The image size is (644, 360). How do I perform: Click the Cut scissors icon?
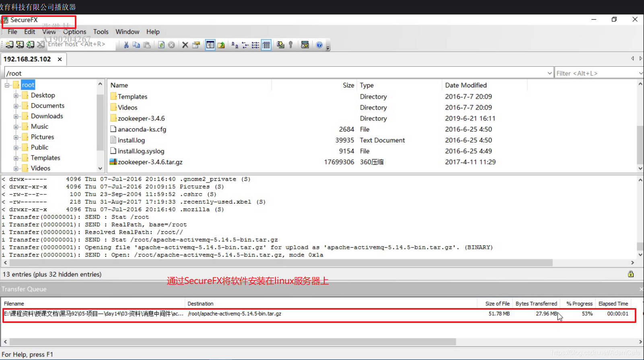pos(126,45)
